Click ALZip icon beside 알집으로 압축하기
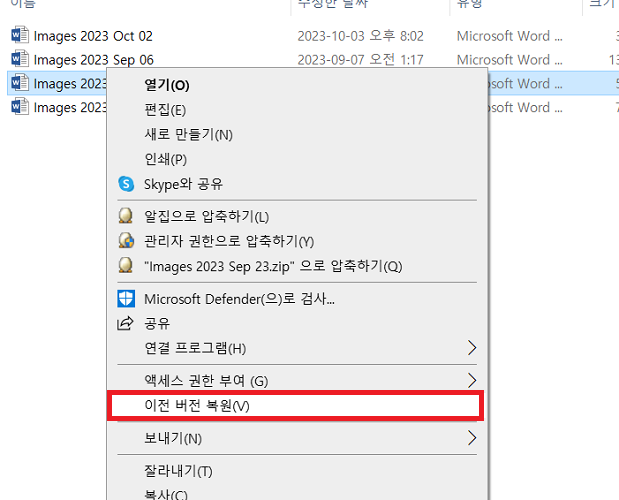Viewport: 619px width, 500px height. click(x=126, y=216)
